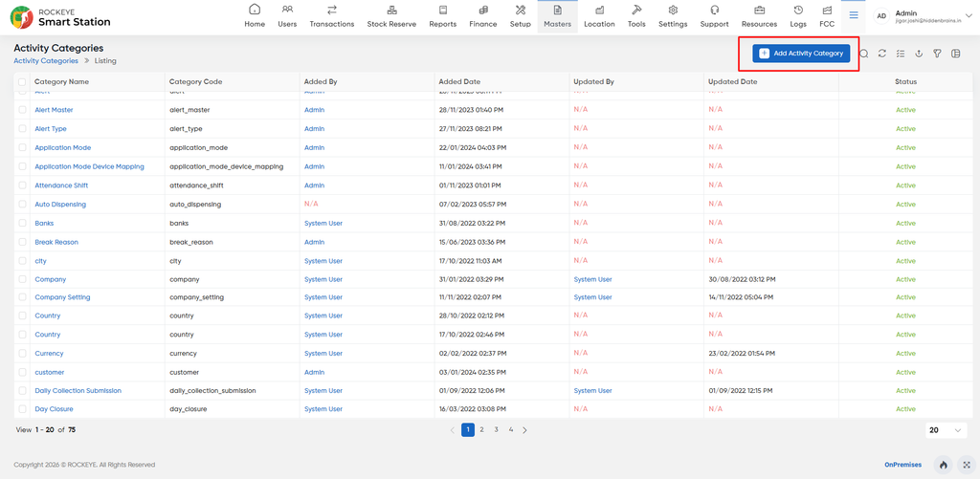Jump to page 3 in pagination
980x479 pixels.
pos(496,429)
